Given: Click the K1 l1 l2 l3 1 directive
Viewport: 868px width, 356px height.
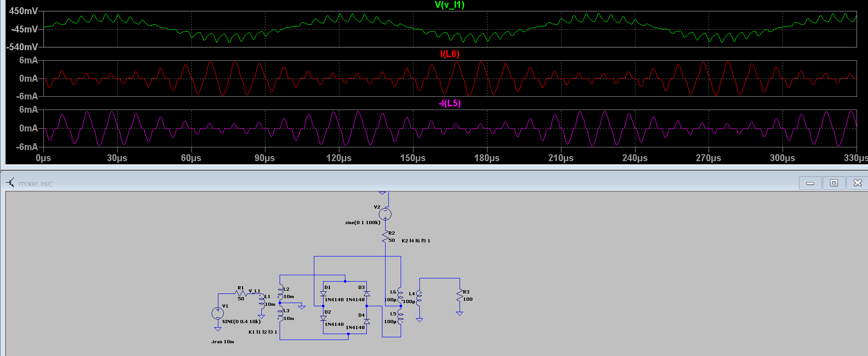Looking at the screenshot, I should tap(263, 332).
